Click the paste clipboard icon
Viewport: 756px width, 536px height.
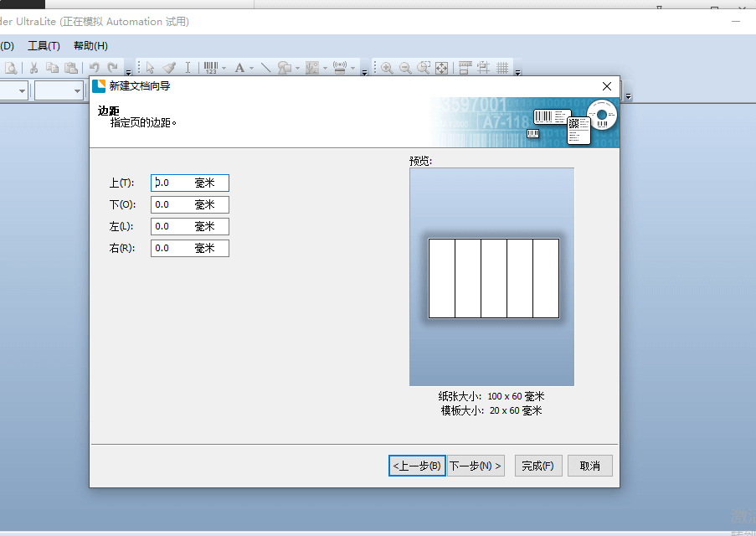71,68
